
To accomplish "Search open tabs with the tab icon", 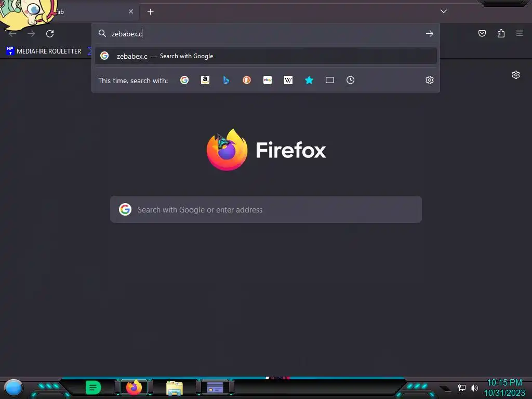I will tap(330, 80).
